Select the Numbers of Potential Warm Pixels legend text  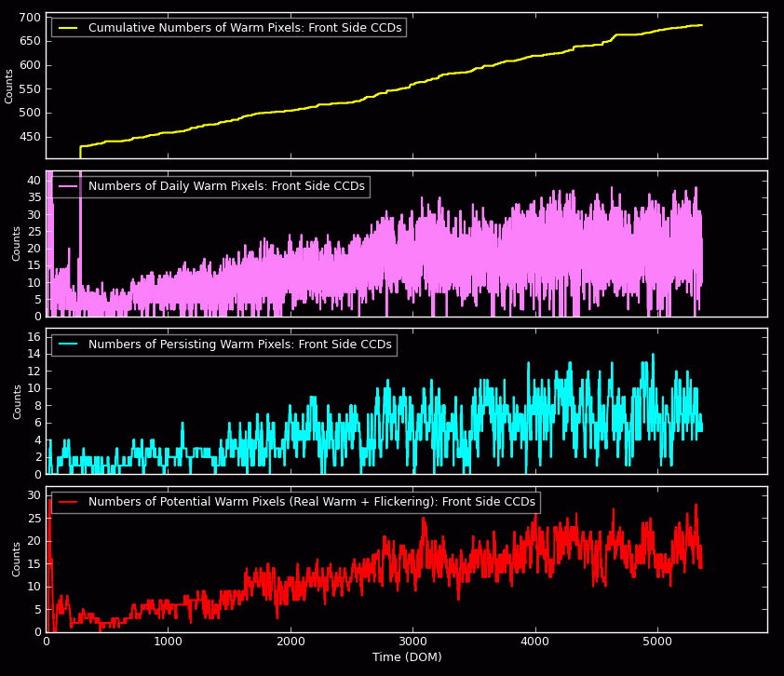tap(312, 502)
